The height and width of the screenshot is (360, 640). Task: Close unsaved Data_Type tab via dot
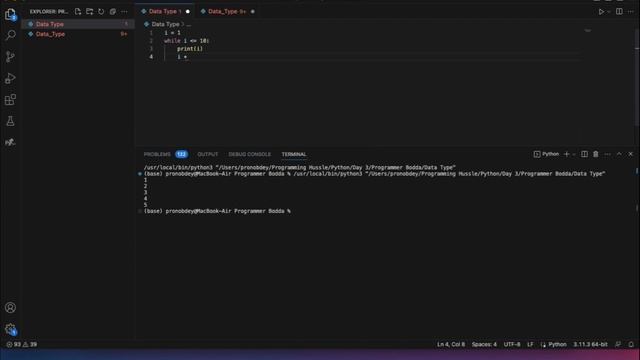[253, 11]
